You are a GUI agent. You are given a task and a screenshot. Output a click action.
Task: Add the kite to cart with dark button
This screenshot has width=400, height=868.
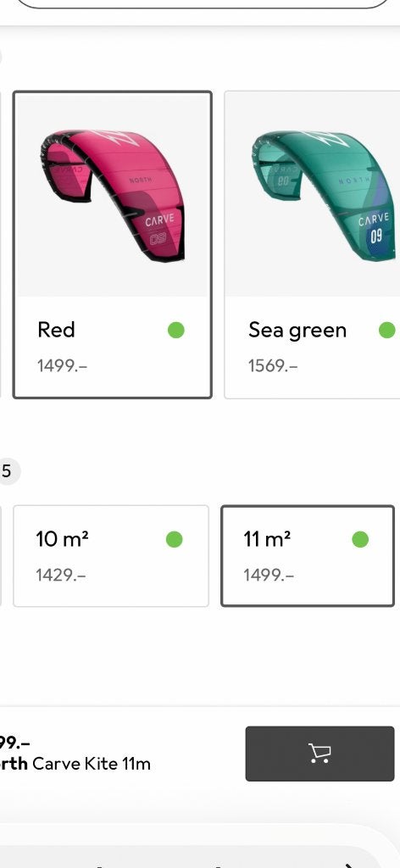[319, 754]
